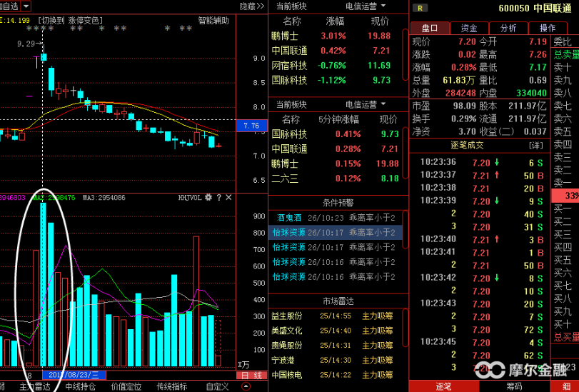
Task: Expand the indicator bar with the round arrow
Action: click(x=246, y=386)
